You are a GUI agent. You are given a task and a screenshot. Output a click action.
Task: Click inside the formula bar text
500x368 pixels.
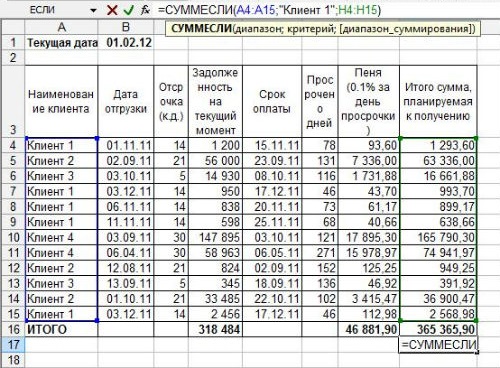point(269,10)
